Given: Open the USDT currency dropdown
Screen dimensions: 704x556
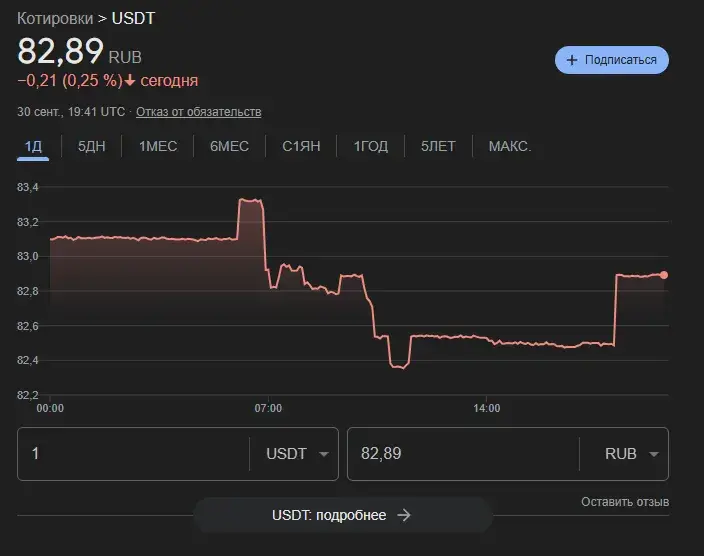Looking at the screenshot, I should point(297,454).
